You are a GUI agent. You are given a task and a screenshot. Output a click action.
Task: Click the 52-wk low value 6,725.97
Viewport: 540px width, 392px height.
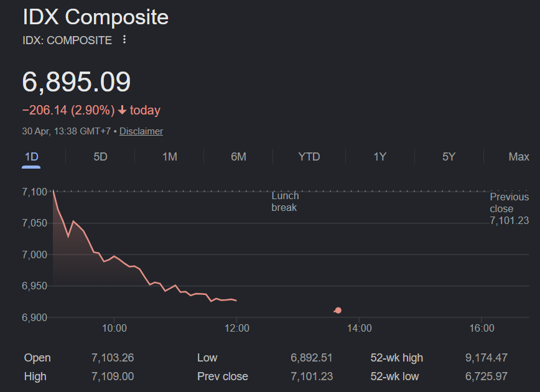click(486, 376)
